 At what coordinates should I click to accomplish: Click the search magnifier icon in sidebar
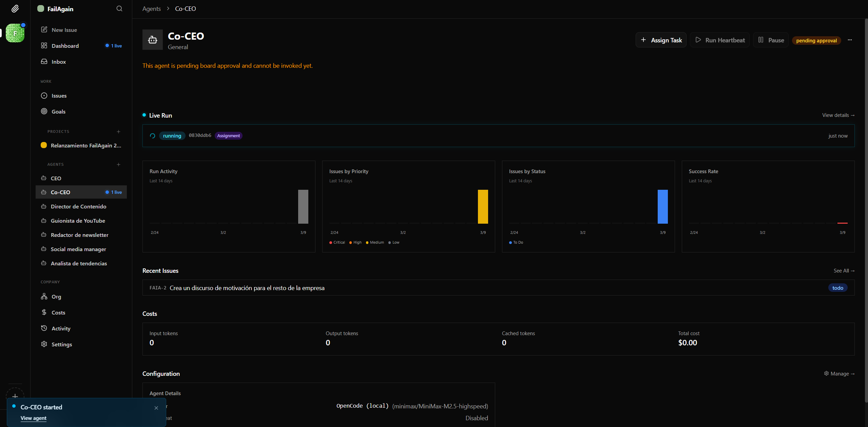(119, 9)
